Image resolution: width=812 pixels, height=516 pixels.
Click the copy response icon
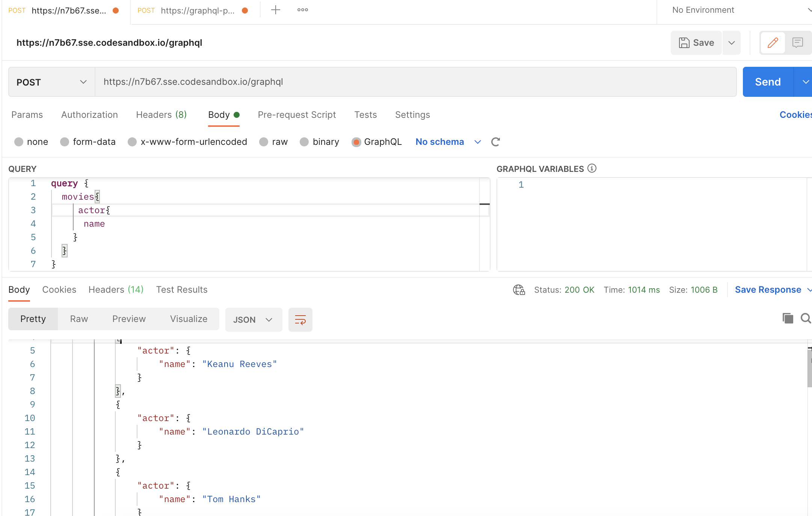[788, 319]
